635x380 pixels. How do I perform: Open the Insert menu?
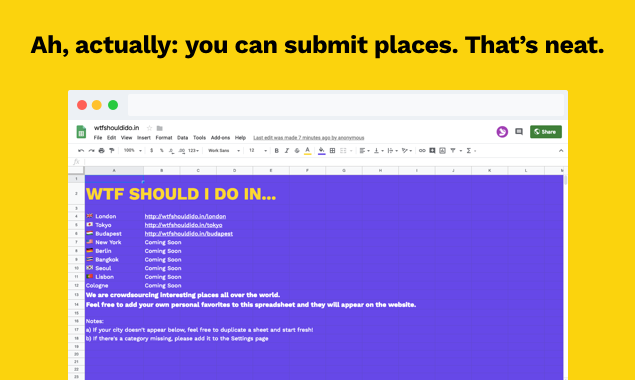pos(144,138)
